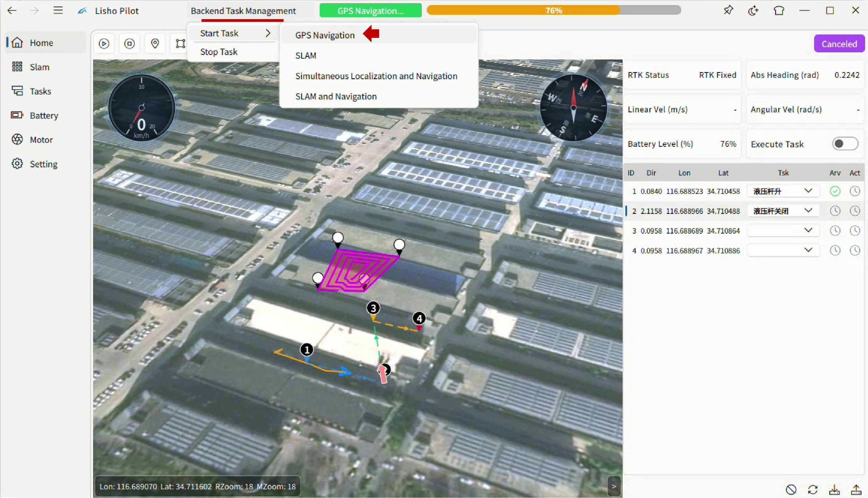This screenshot has height=498, width=868.
Task: Click the stop icon in map toolbar
Action: click(x=129, y=43)
